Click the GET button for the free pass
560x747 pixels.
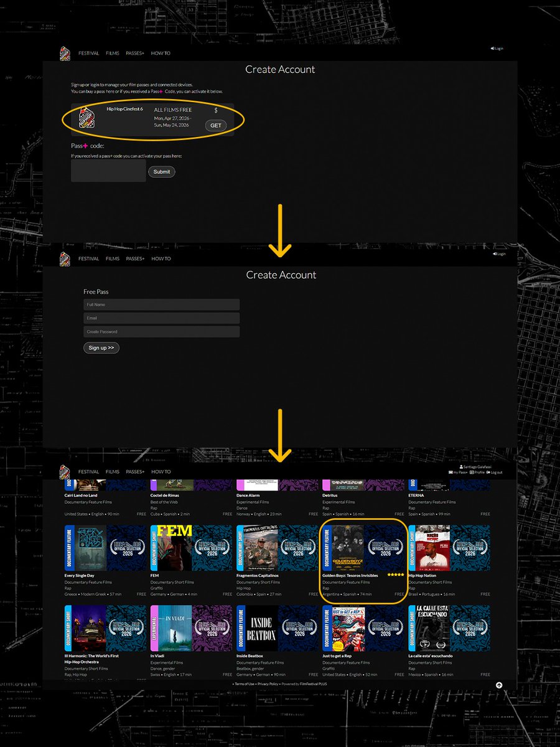click(216, 126)
